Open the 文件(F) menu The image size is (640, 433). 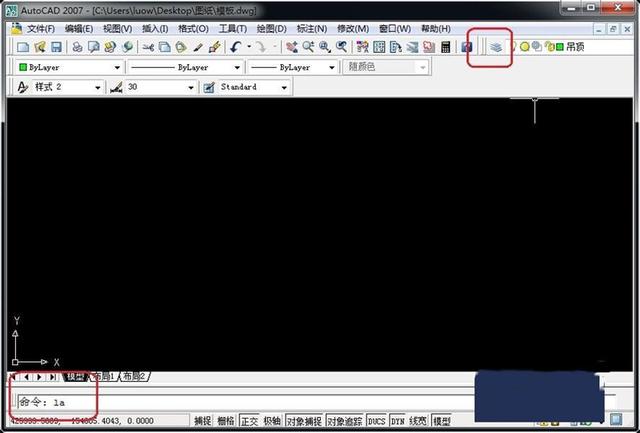pos(40,29)
